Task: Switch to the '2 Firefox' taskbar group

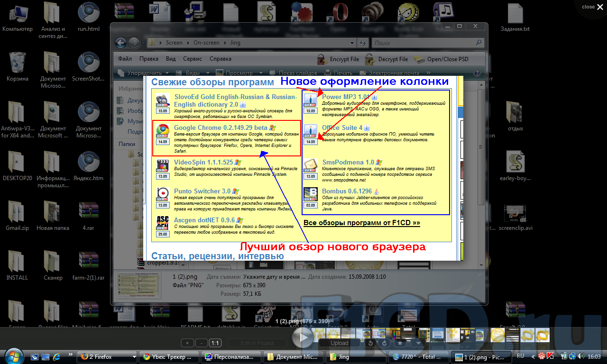Action: [x=107, y=357]
